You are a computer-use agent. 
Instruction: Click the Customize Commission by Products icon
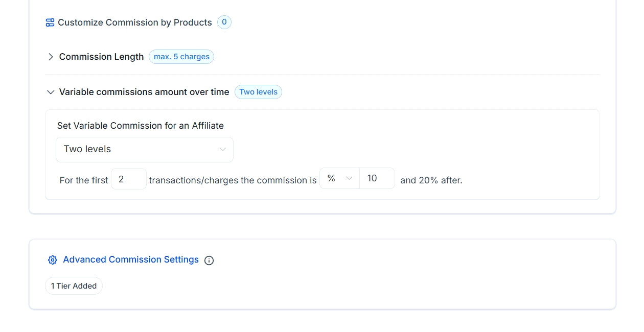pyautogui.click(x=50, y=22)
